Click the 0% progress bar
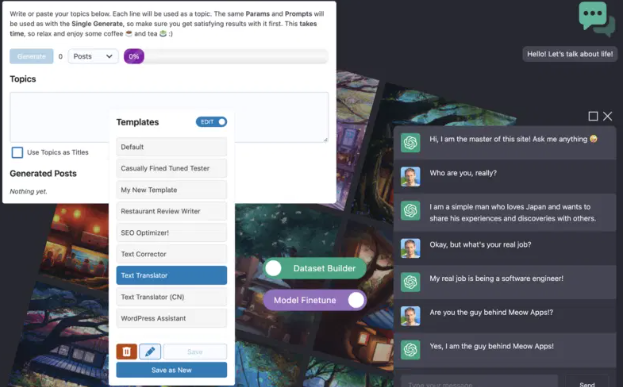This screenshot has width=623, height=387. coord(226,56)
